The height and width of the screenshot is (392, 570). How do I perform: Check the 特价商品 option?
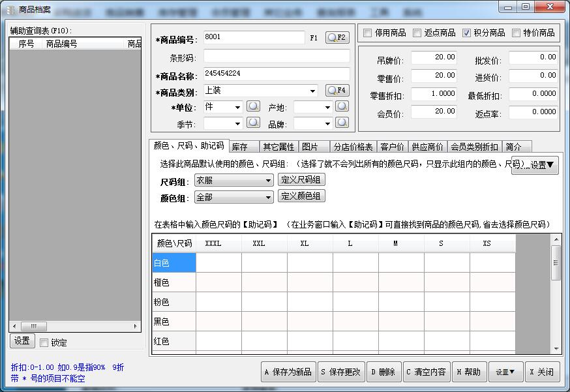517,33
